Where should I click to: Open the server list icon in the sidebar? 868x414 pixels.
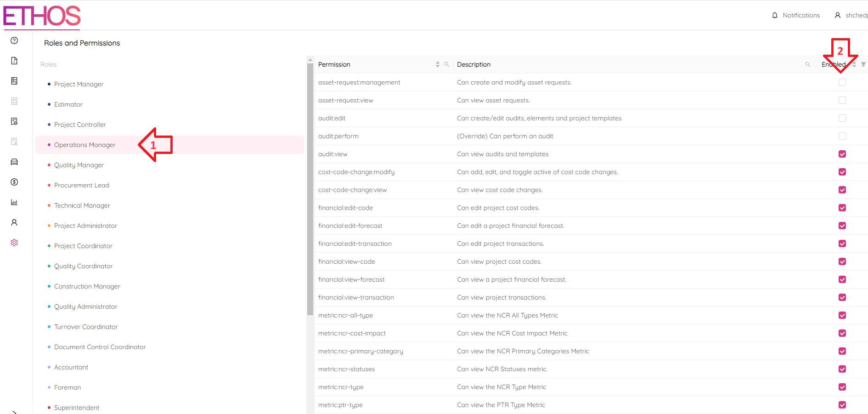click(x=14, y=81)
